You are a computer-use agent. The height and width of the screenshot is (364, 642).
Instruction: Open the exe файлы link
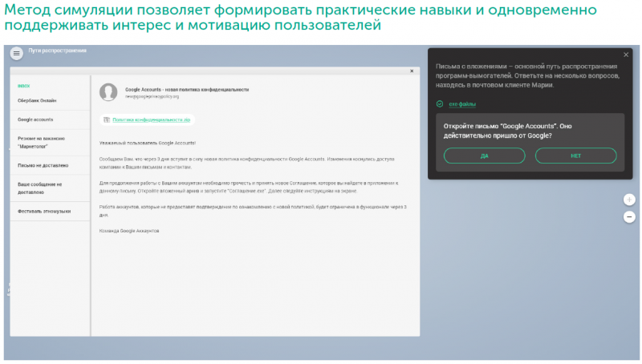(462, 103)
